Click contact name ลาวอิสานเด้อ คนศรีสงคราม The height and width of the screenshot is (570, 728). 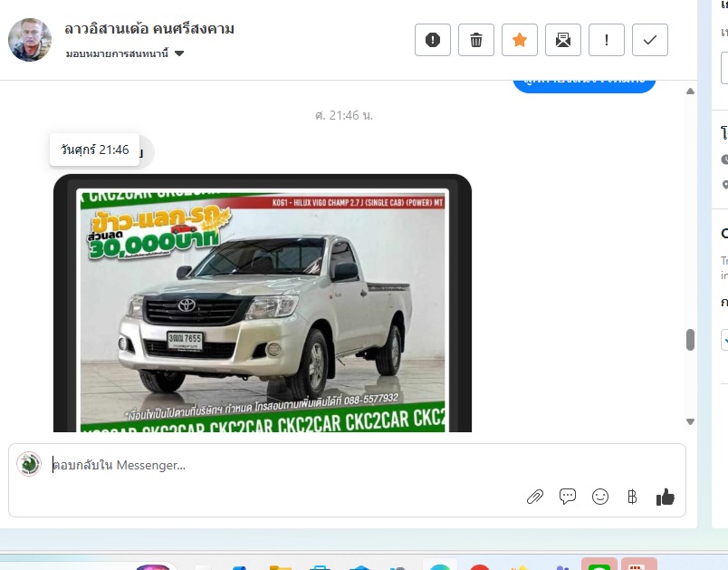pos(149,29)
